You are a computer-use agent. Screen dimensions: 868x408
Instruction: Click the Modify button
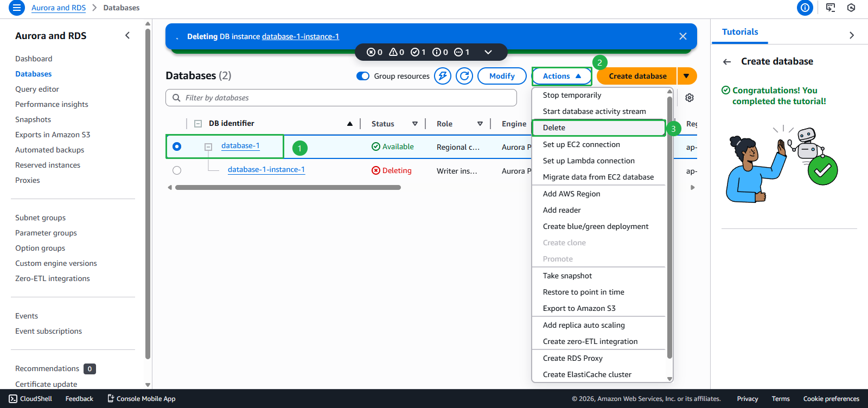tap(502, 76)
